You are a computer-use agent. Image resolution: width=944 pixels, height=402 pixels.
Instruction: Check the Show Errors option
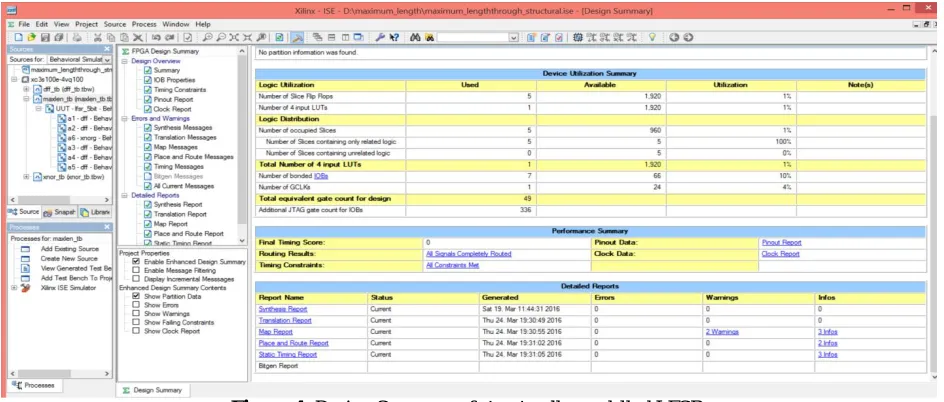click(135, 305)
